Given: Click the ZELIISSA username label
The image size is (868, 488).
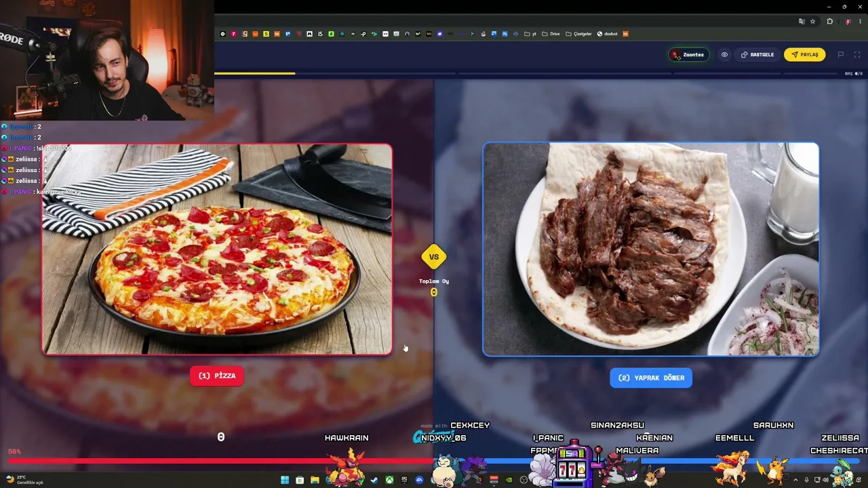Looking at the screenshot, I should (840, 438).
